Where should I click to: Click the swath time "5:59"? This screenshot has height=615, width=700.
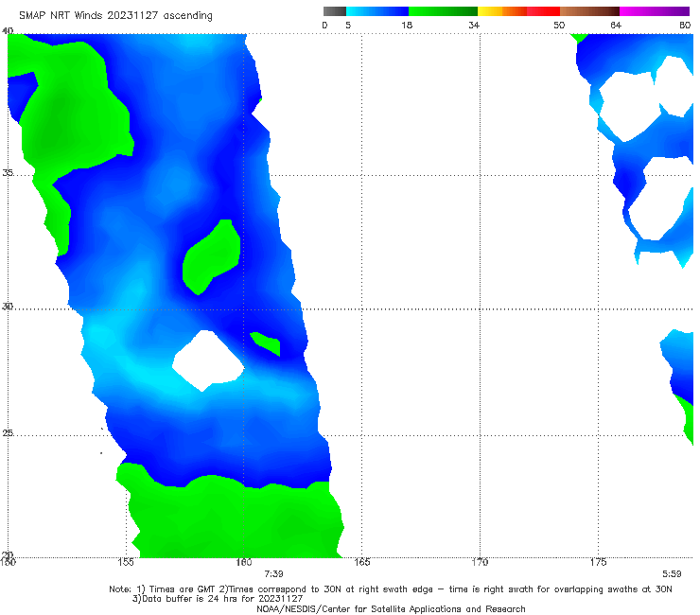[x=672, y=574]
